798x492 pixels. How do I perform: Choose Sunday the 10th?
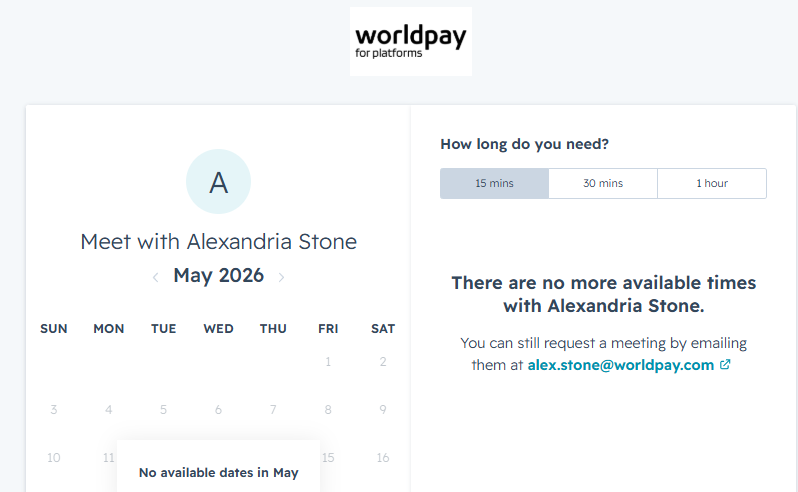click(x=53, y=457)
